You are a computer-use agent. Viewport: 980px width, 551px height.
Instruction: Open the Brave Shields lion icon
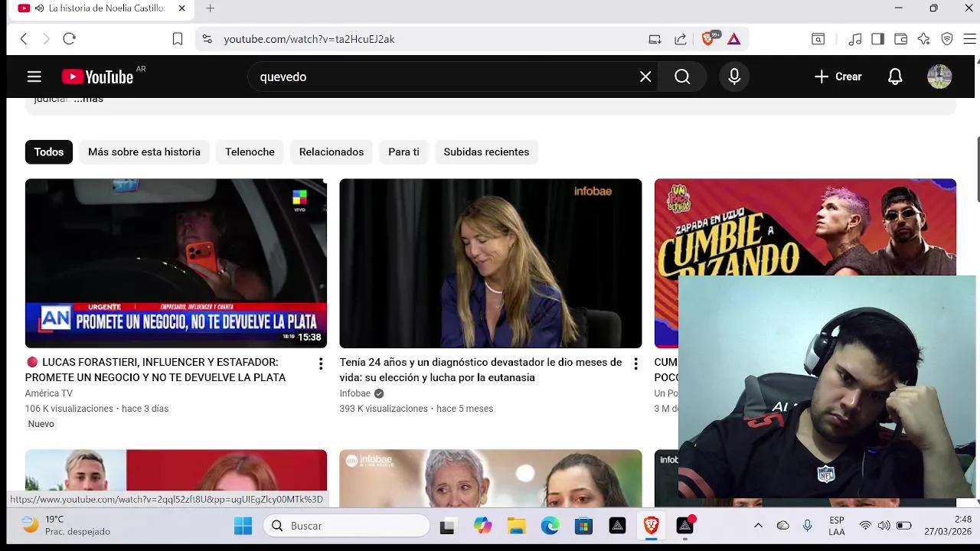point(708,39)
